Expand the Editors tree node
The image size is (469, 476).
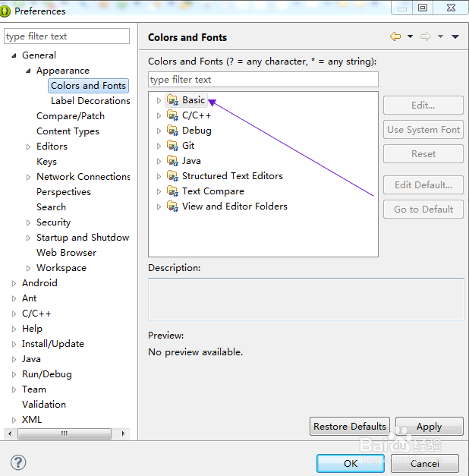[29, 147]
